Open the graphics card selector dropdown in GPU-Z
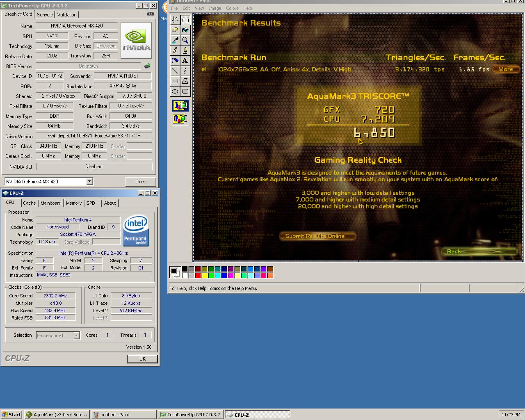 click(89, 181)
